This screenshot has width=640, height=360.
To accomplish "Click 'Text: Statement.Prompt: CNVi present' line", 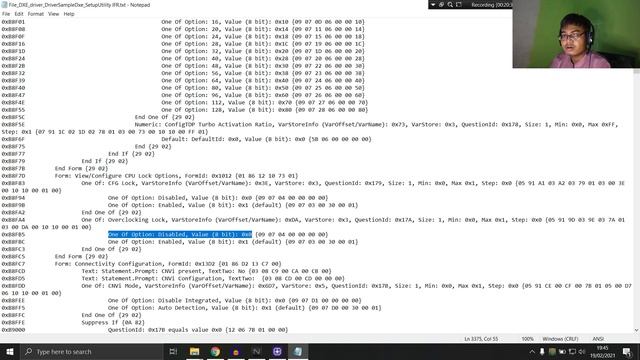I will pyautogui.click(x=207, y=271).
